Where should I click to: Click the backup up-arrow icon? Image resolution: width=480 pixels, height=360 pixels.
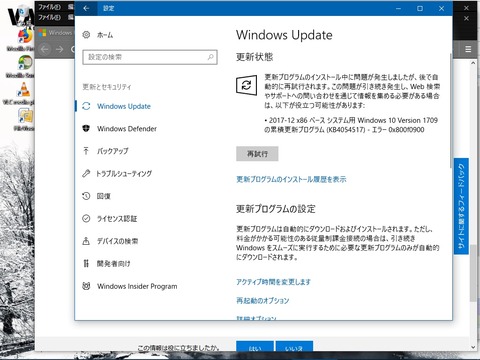(x=86, y=151)
